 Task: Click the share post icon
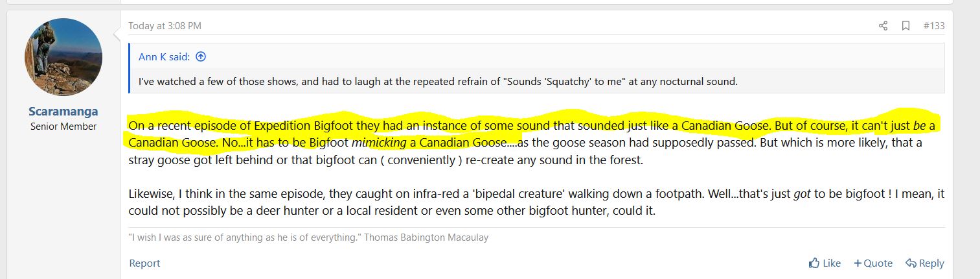coord(883,26)
